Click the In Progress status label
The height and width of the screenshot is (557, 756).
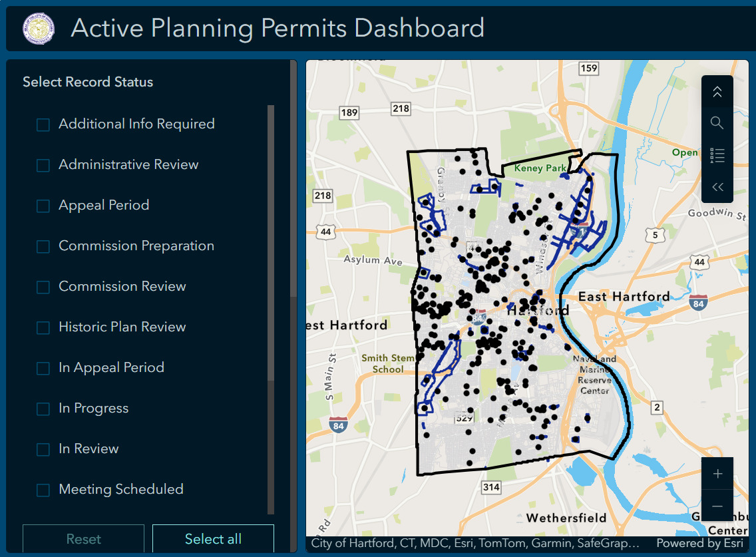(94, 408)
